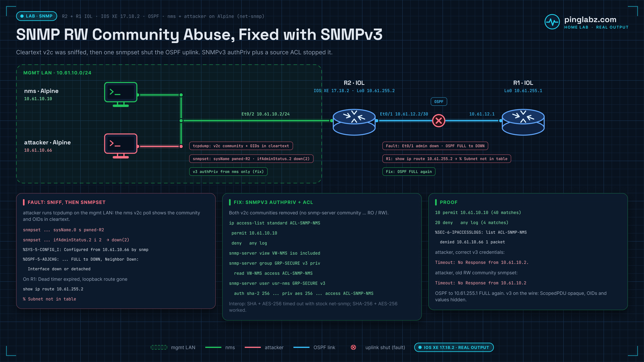
Task: Click the ip access-list standard ACL-SNMP-NMS line
Action: pos(275,223)
